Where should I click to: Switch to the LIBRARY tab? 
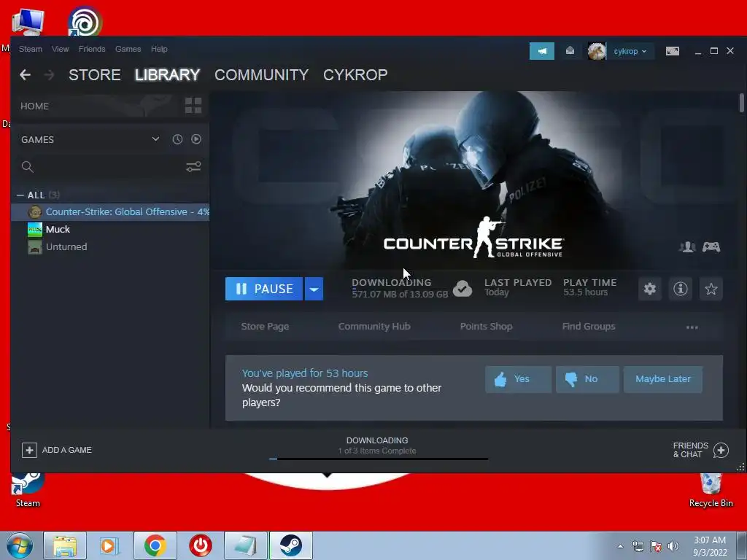pyautogui.click(x=167, y=75)
